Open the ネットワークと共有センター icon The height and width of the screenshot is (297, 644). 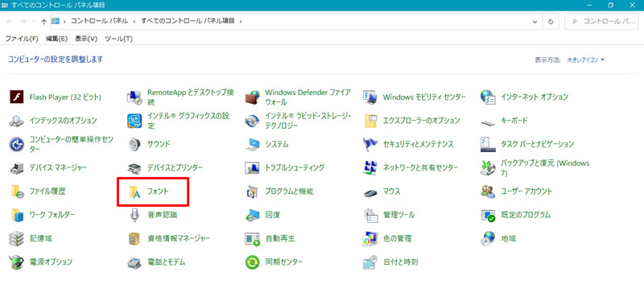click(370, 167)
